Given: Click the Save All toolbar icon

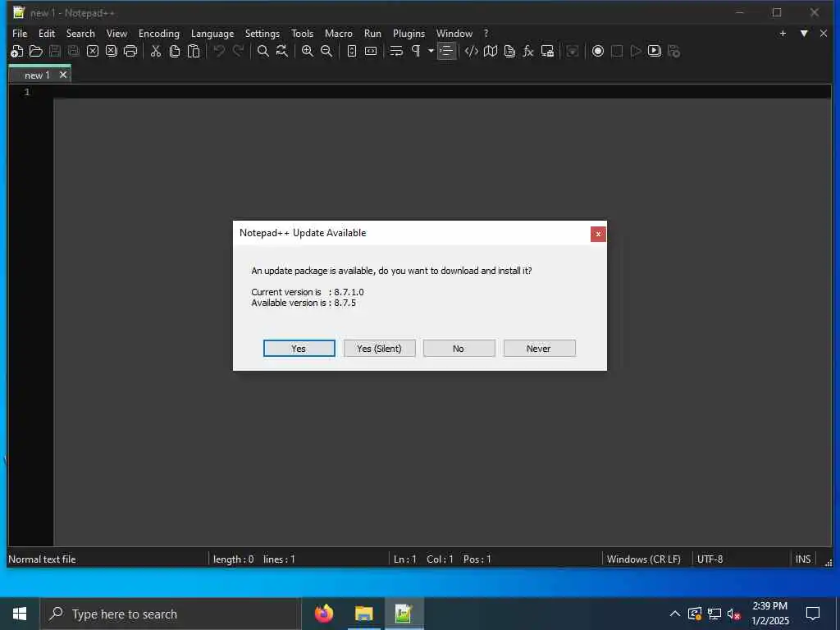Looking at the screenshot, I should [73, 52].
